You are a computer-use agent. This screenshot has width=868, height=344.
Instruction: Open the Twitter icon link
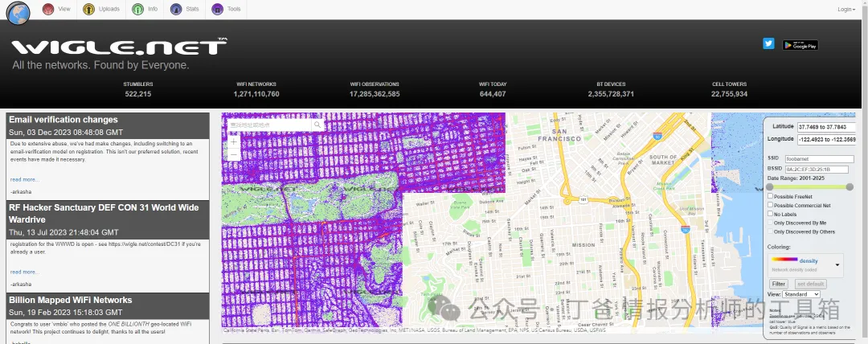tap(768, 43)
